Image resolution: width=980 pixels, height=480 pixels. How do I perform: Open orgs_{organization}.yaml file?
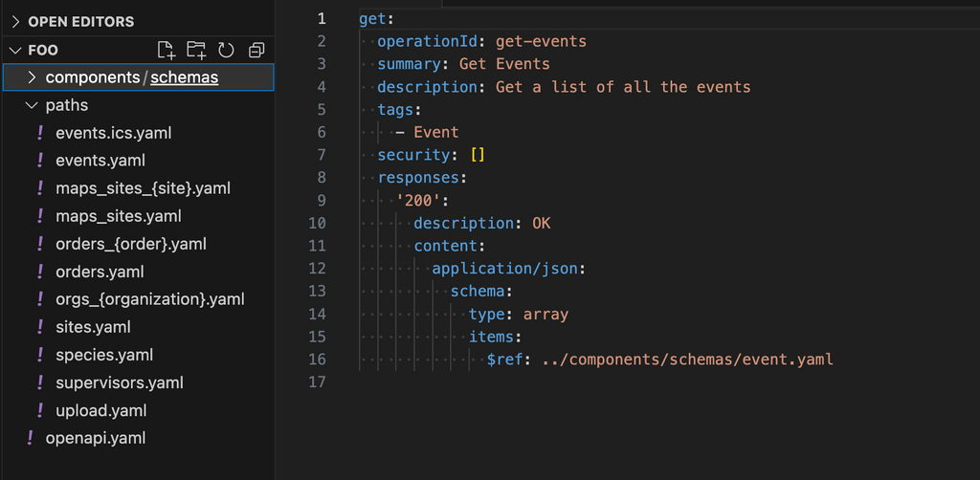(x=150, y=299)
